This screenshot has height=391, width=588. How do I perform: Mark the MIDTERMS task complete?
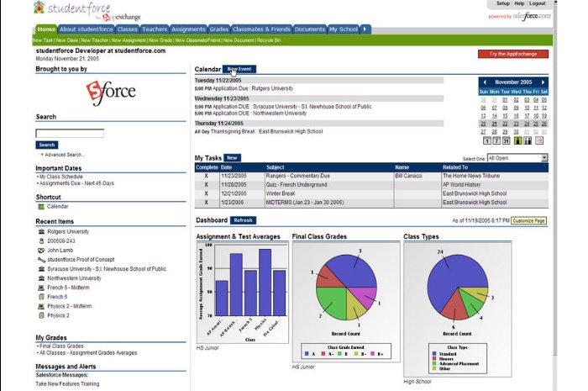pos(207,203)
